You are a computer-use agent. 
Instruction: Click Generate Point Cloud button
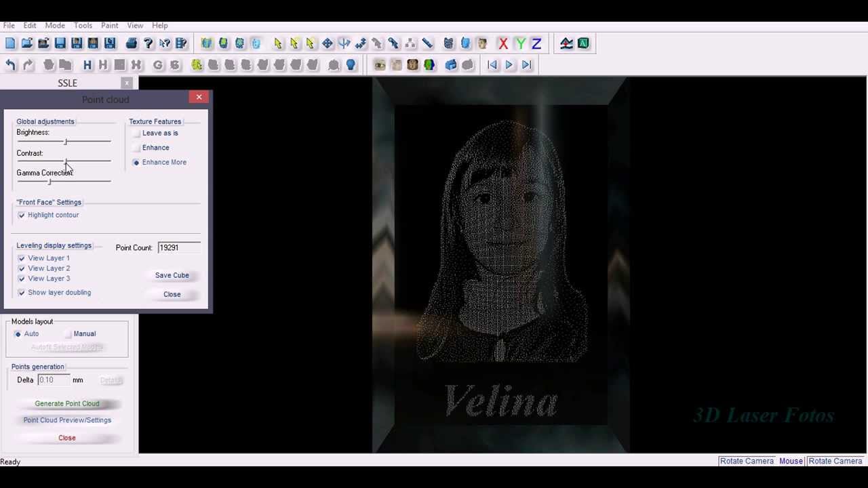[67, 404]
